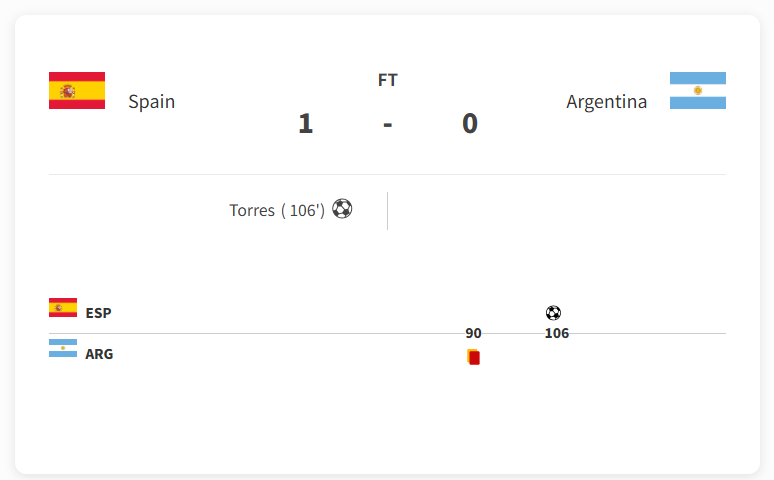
Task: Click the ARG team abbreviation label
Action: [99, 354]
